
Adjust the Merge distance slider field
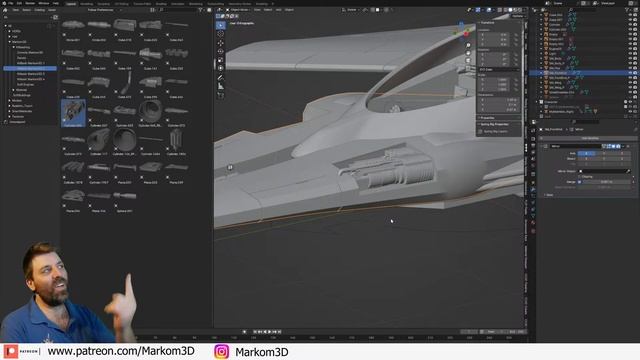607,182
